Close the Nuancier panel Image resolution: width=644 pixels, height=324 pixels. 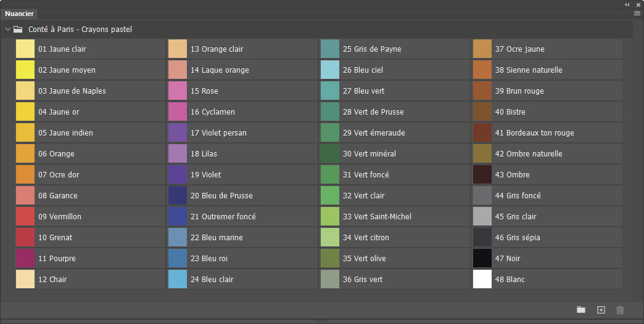[x=638, y=4]
